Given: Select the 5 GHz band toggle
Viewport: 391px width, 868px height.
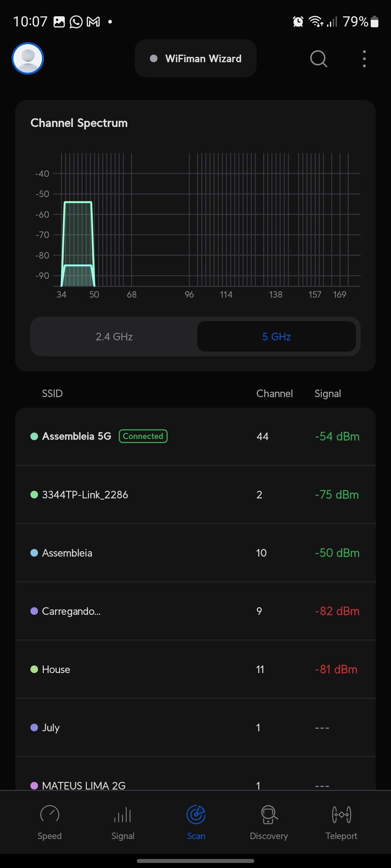Looking at the screenshot, I should click(x=277, y=337).
